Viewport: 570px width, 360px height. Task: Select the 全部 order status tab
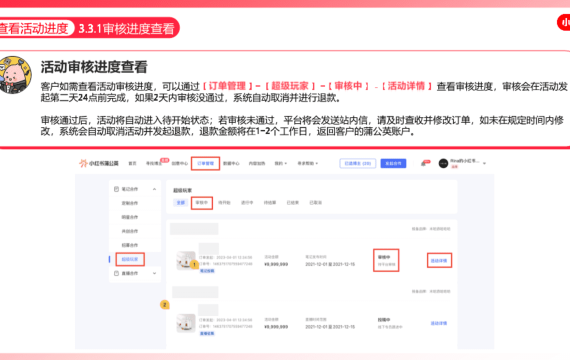coord(181,203)
